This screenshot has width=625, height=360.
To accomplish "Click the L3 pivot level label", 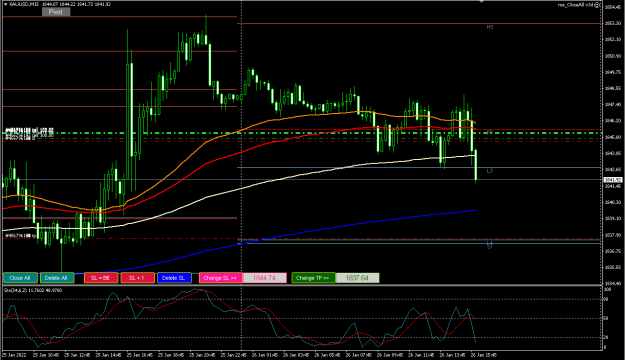I will [x=490, y=171].
